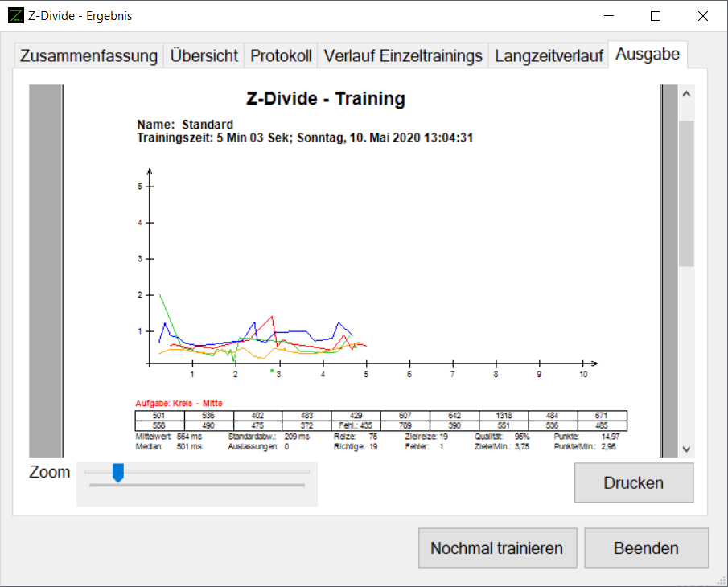Switch to the Zusammenfassung tab

[88, 55]
